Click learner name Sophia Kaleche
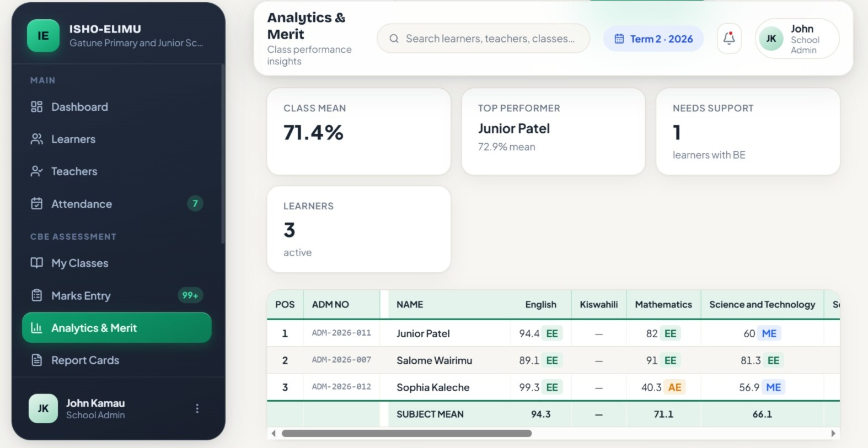Viewport: 868px width, 448px height. click(x=433, y=387)
